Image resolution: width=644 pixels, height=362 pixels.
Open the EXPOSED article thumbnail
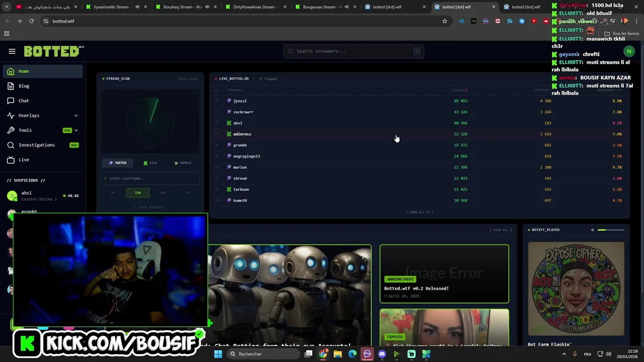pyautogui.click(x=444, y=327)
